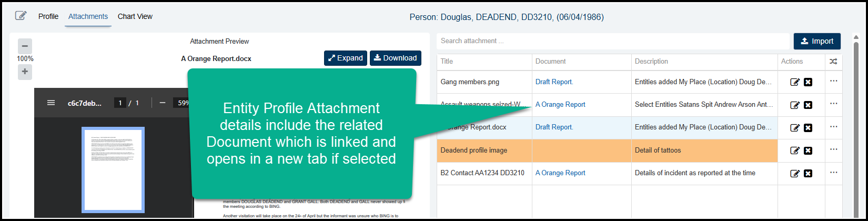
Task: Edit the Gang members.png attachment
Action: (795, 82)
